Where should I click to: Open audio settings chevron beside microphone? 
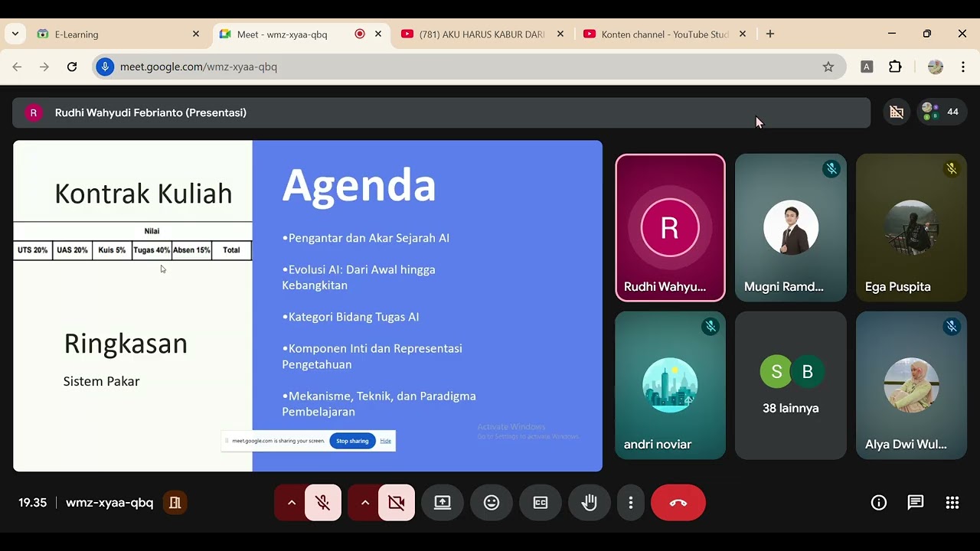[x=291, y=503]
